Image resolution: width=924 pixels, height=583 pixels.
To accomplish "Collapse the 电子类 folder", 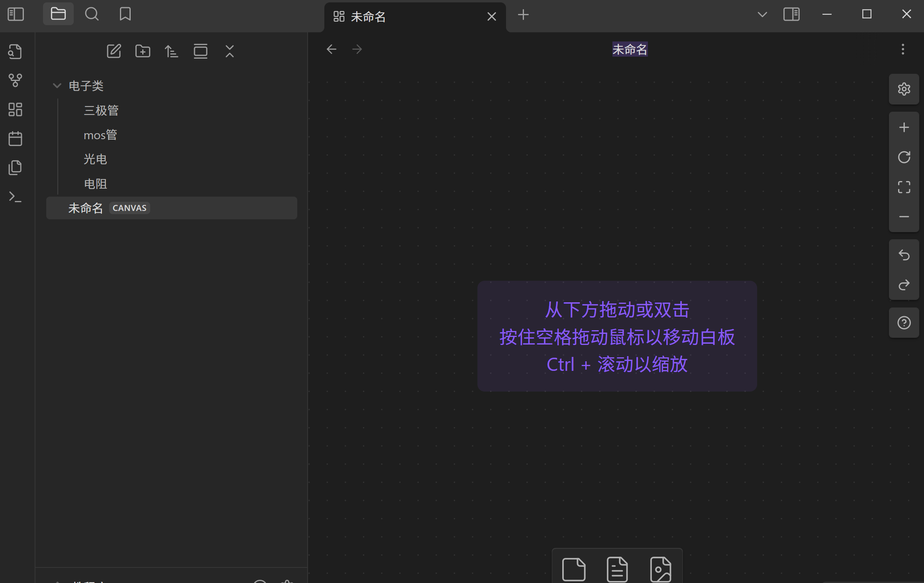I will pos(57,86).
